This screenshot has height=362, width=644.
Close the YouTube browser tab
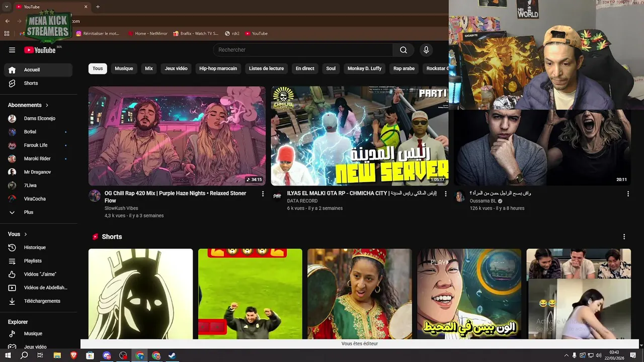86,7
